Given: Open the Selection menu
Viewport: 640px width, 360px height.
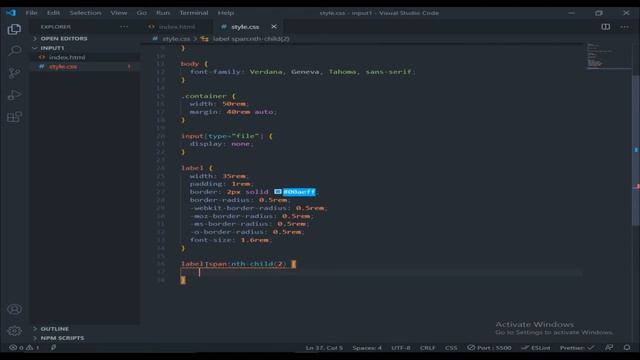Looking at the screenshot, I should click(x=85, y=13).
